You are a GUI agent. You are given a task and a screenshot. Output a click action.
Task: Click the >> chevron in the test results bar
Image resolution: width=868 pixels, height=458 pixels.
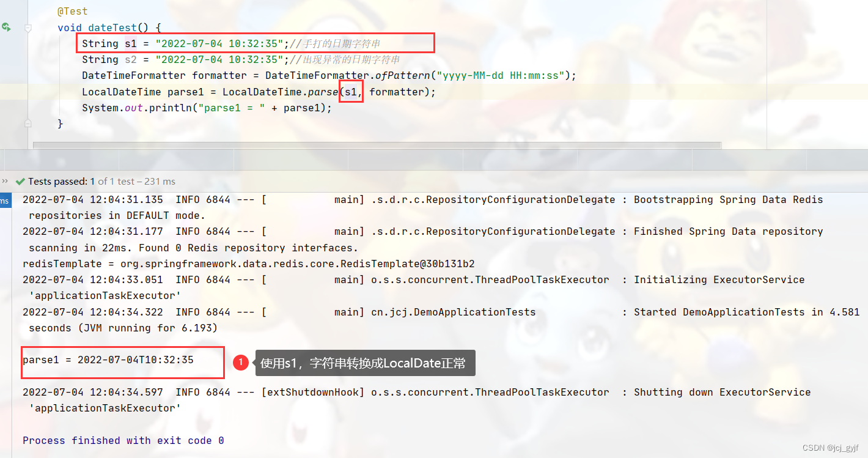click(5, 181)
